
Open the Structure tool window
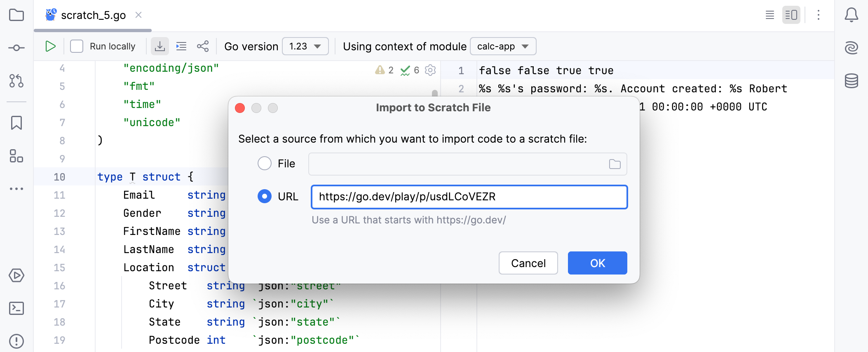[16, 156]
